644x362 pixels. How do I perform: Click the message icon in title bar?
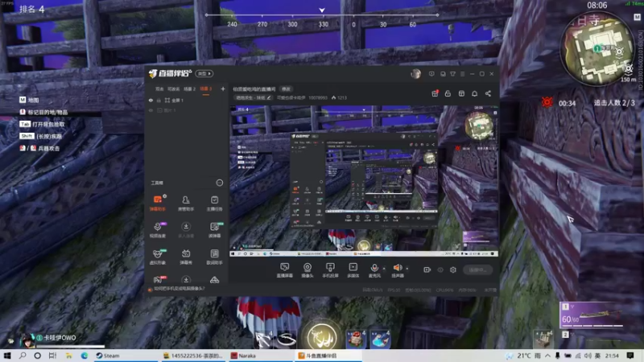tap(431, 74)
